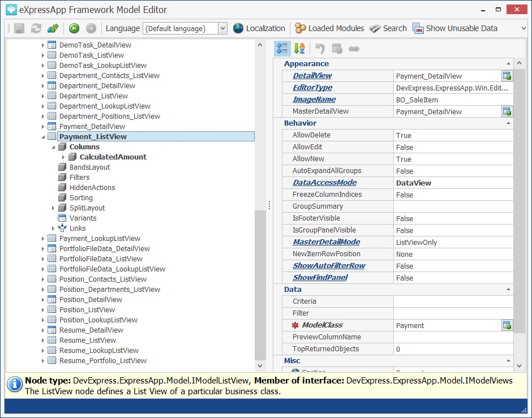
Task: Click the tree panel scroll down arrow
Action: [x=260, y=365]
